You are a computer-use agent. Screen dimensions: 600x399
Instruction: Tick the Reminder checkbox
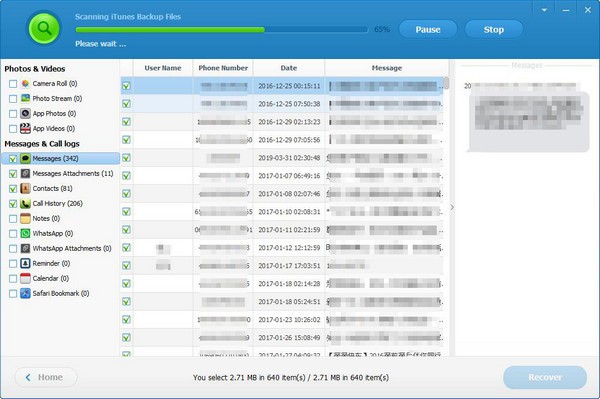pos(13,264)
